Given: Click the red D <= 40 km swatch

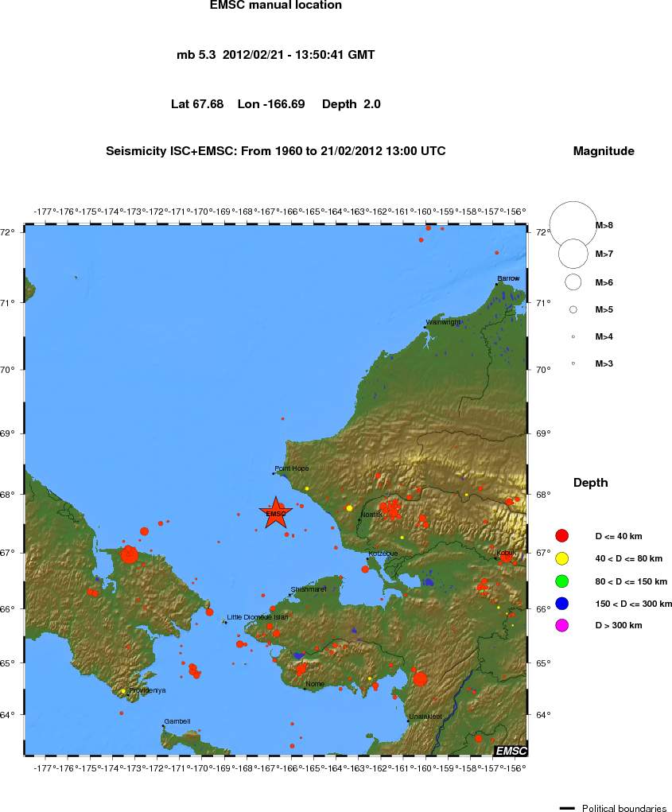Looking at the screenshot, I should point(561,536).
